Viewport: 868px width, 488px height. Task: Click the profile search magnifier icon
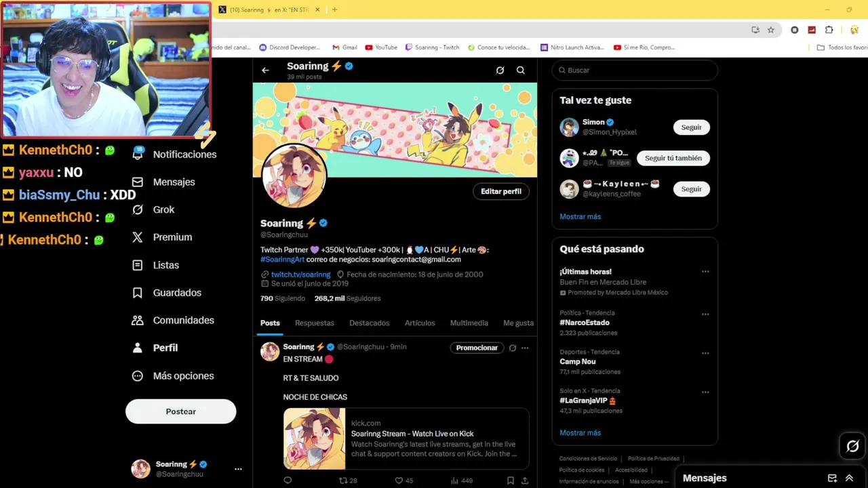tap(521, 70)
